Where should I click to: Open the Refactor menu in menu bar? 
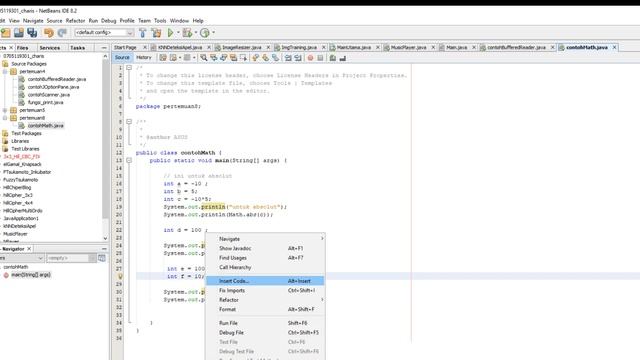coord(76,20)
